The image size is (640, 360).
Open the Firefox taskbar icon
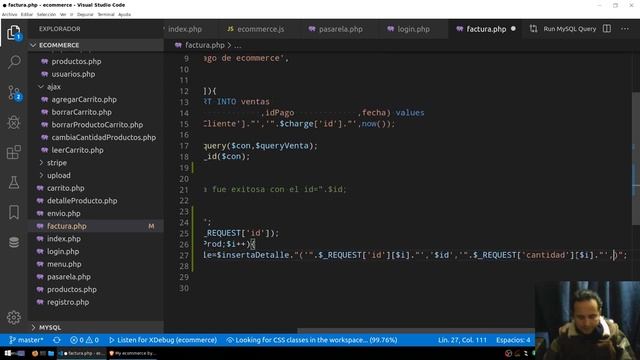tap(35, 353)
